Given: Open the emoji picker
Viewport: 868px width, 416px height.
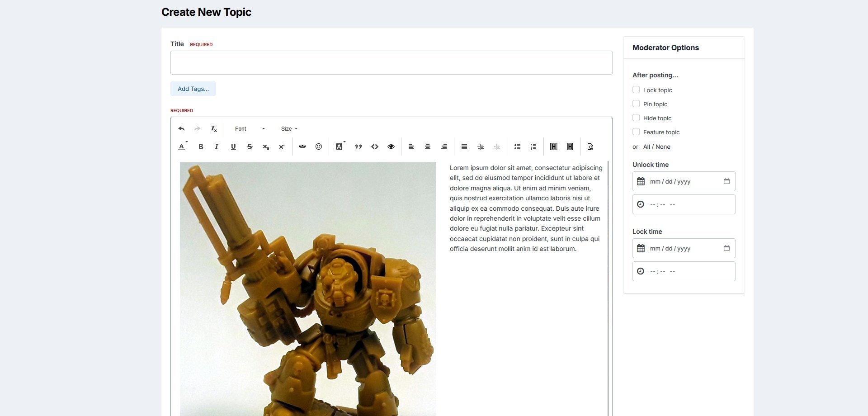Looking at the screenshot, I should pos(319,147).
